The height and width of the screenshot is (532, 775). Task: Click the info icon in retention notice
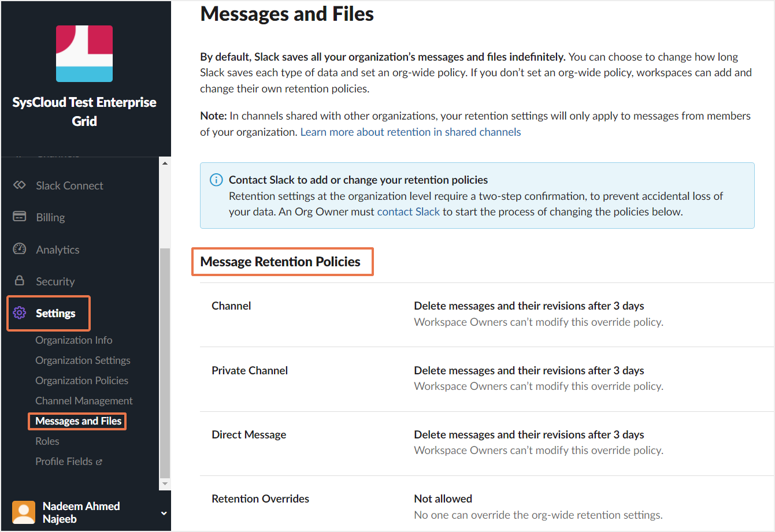tap(216, 180)
